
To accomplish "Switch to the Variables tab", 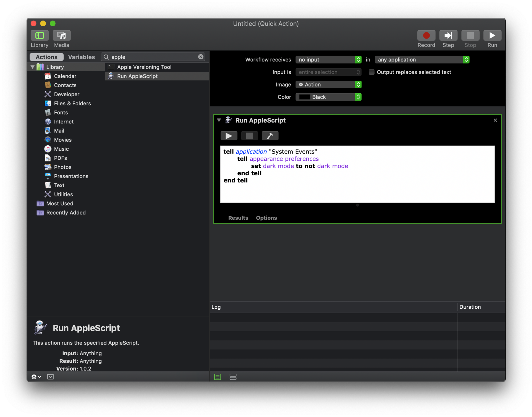I will point(81,57).
